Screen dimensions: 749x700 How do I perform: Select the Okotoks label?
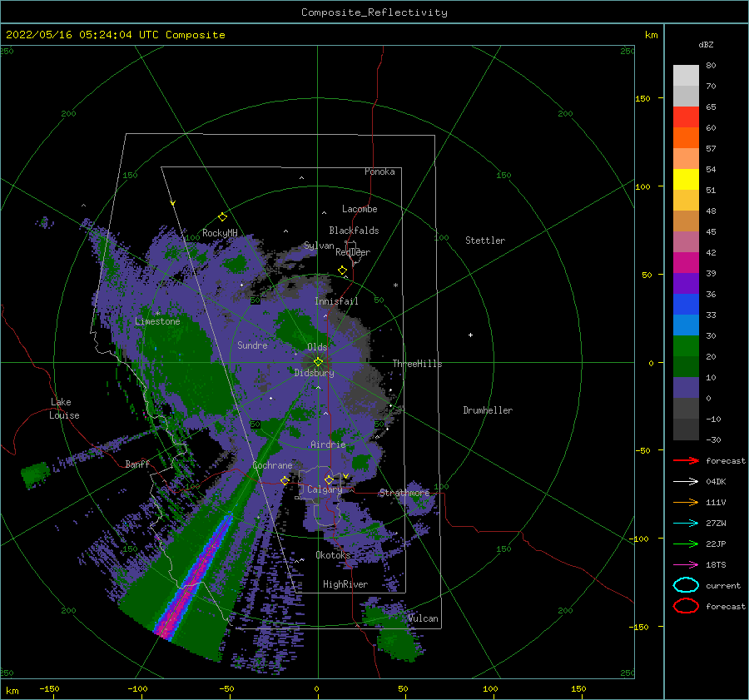(x=333, y=554)
